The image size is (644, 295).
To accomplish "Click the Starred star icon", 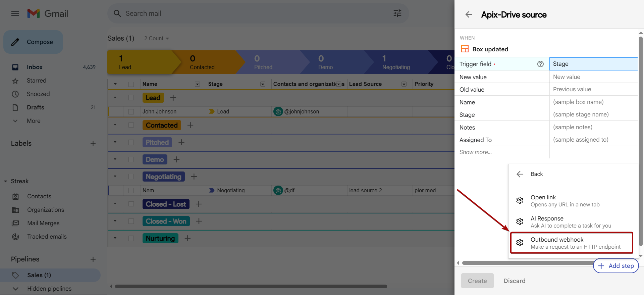I will coord(15,81).
